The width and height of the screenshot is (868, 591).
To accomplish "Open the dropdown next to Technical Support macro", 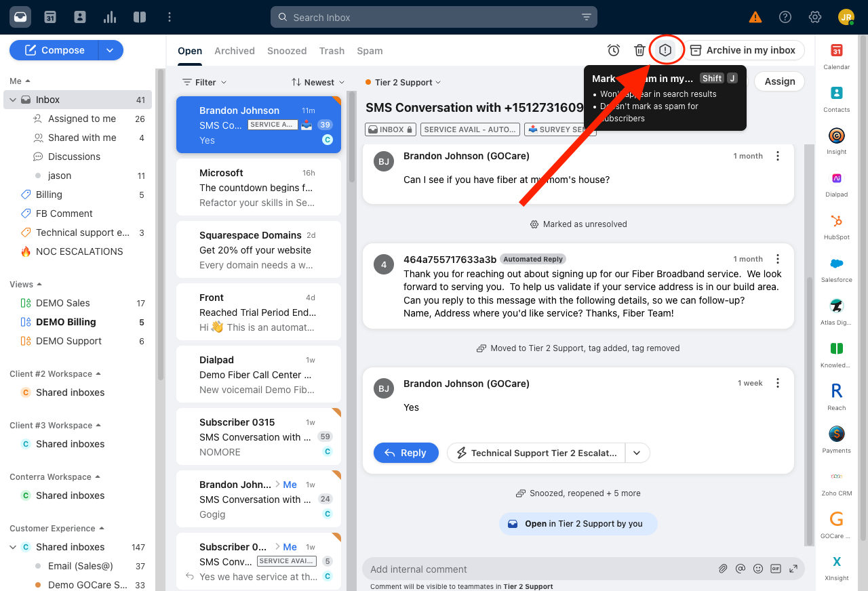I will pyautogui.click(x=637, y=453).
